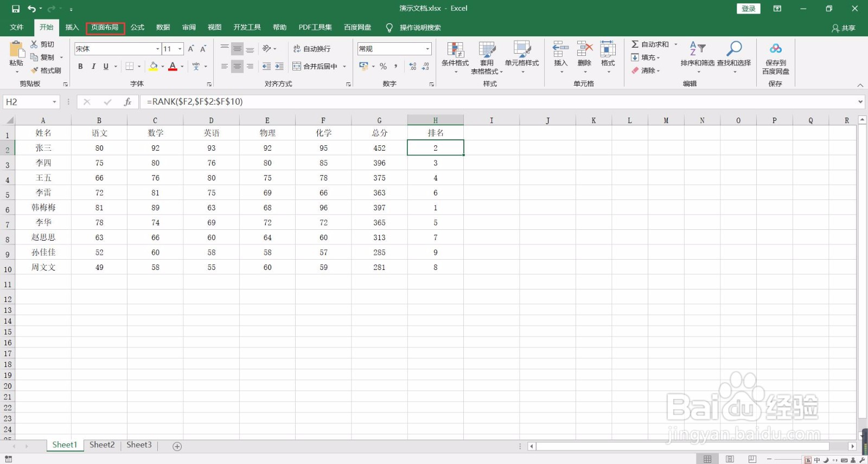Save the workbook with the floppy icon
The height and width of the screenshot is (464, 868).
pos(15,9)
